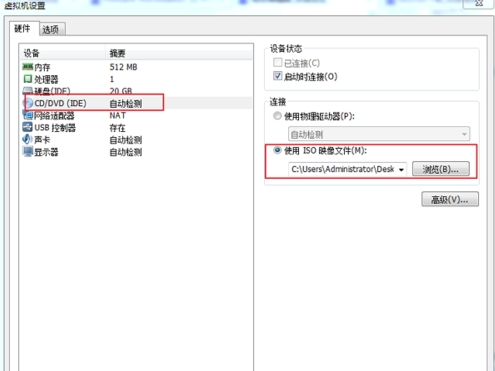Click the 设备 column header
Image resolution: width=495 pixels, height=371 pixels.
(x=63, y=53)
